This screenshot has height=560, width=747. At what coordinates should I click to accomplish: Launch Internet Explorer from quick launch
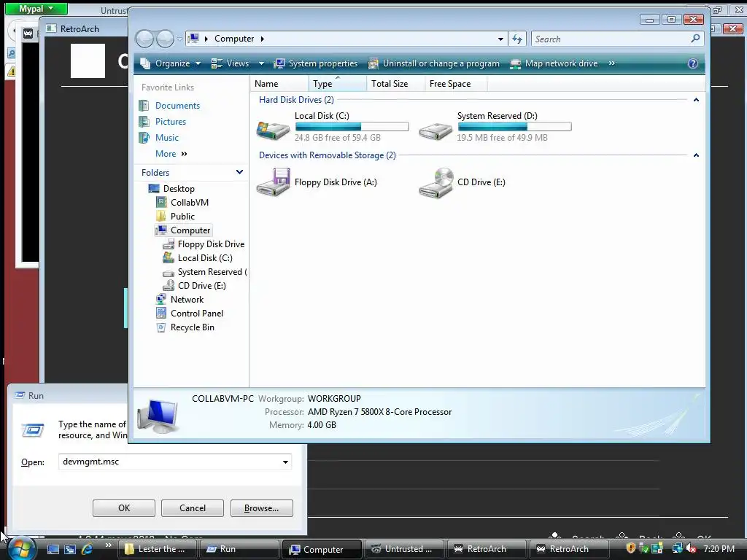88,549
